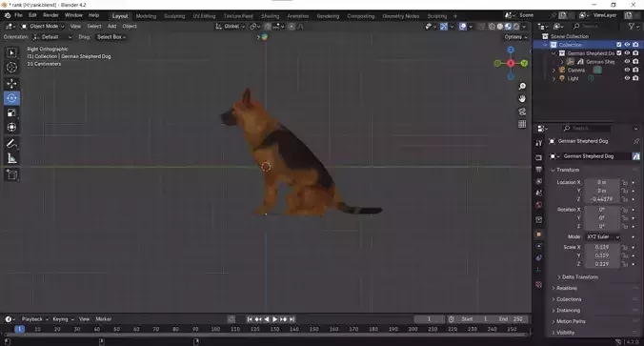Screen dimensions: 644x346
Task: Jump to the next keyframe
Action: (283, 319)
